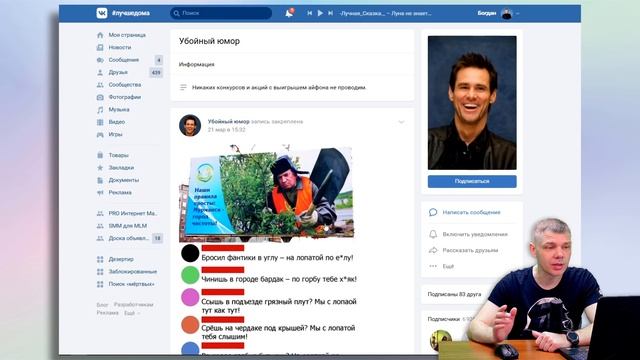Focus the Поиск search field
This screenshot has width=640, height=360.
221,13
